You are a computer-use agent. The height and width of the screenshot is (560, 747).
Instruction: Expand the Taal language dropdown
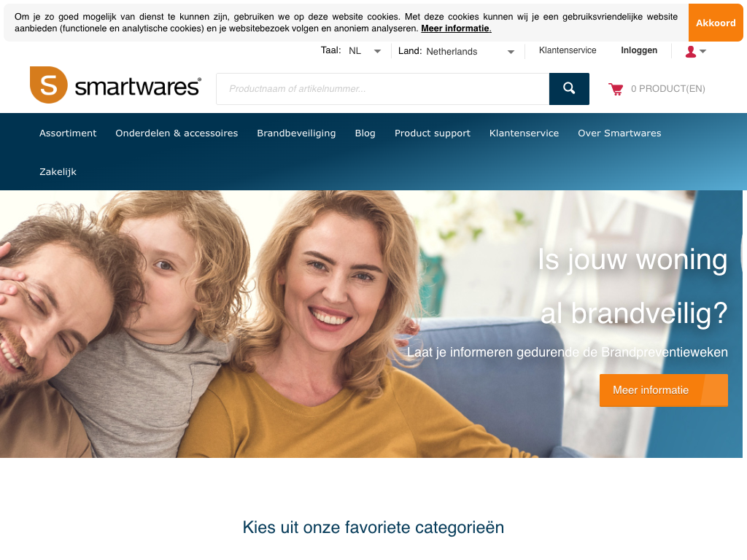(x=365, y=51)
